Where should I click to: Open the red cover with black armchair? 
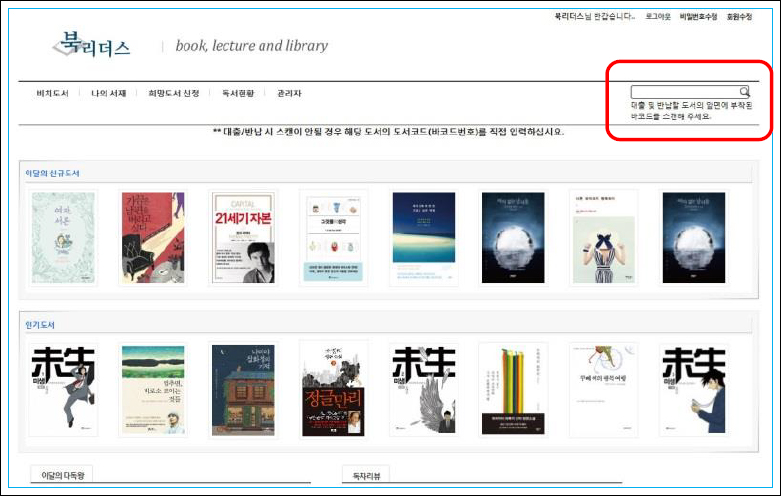[x=153, y=238]
